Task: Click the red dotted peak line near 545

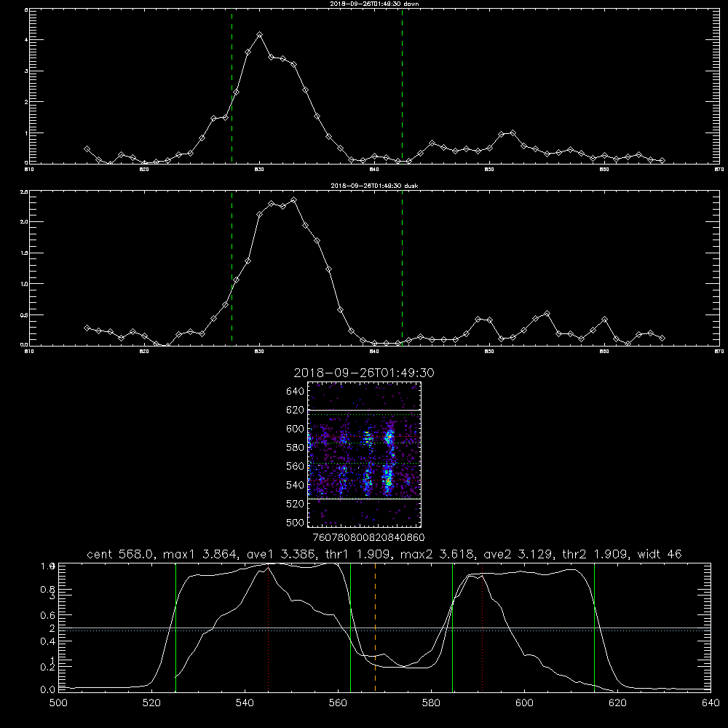Action: (x=269, y=628)
